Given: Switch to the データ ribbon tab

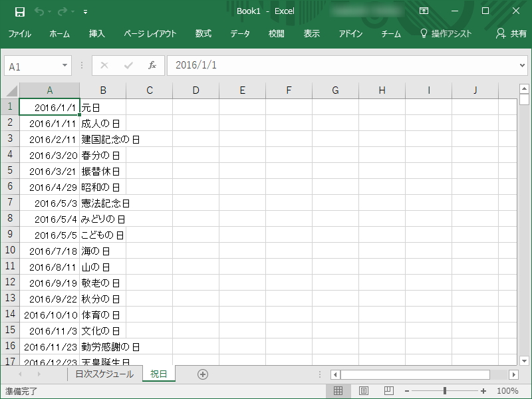Looking at the screenshot, I should tap(240, 34).
